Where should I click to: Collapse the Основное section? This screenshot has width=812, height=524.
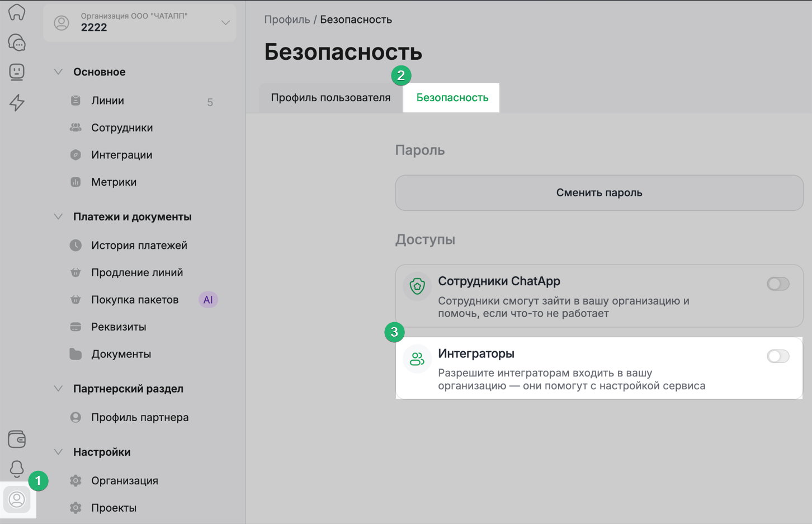click(58, 72)
